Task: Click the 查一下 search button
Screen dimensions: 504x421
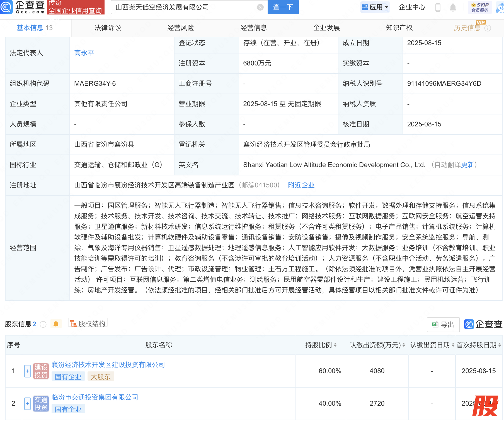Action: pos(283,7)
